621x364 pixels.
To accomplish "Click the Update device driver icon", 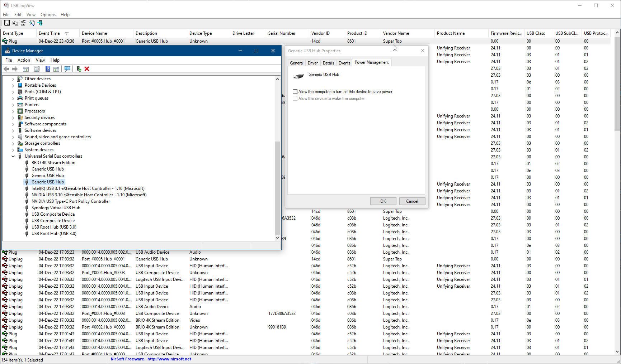I will (79, 69).
